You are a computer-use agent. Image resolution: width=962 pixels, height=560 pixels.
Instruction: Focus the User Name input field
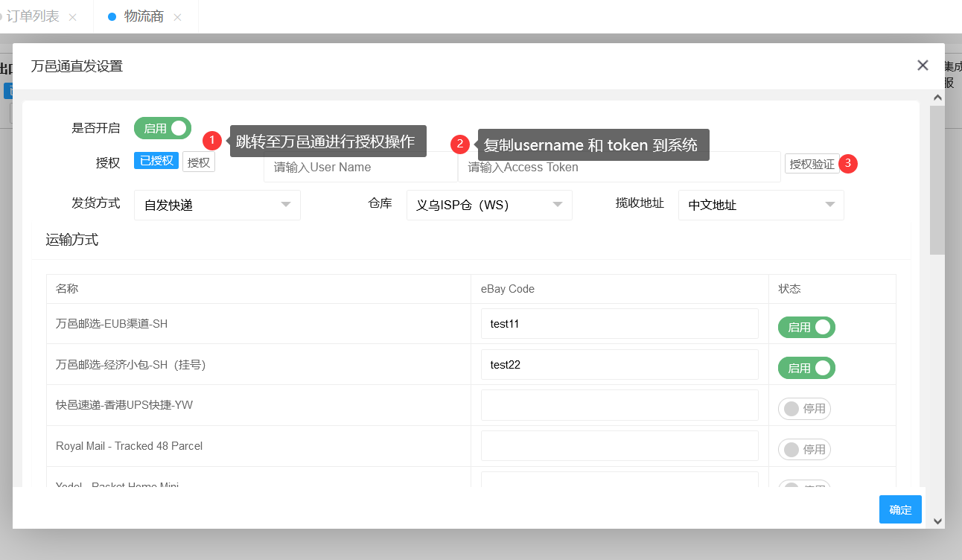pyautogui.click(x=360, y=167)
